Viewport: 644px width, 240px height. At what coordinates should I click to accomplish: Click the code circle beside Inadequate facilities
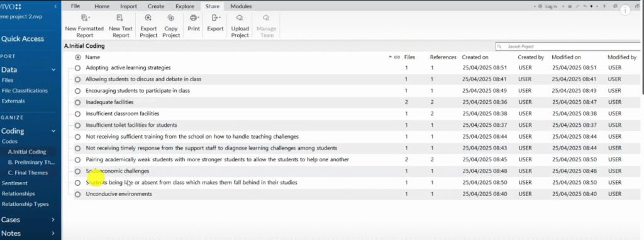click(77, 103)
